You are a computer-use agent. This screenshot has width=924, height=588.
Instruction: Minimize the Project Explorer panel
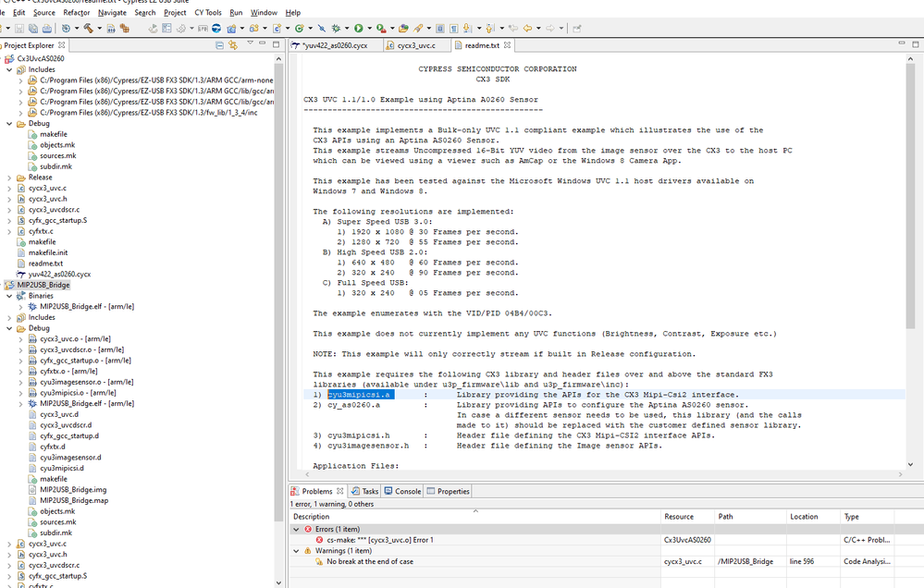[x=263, y=43]
